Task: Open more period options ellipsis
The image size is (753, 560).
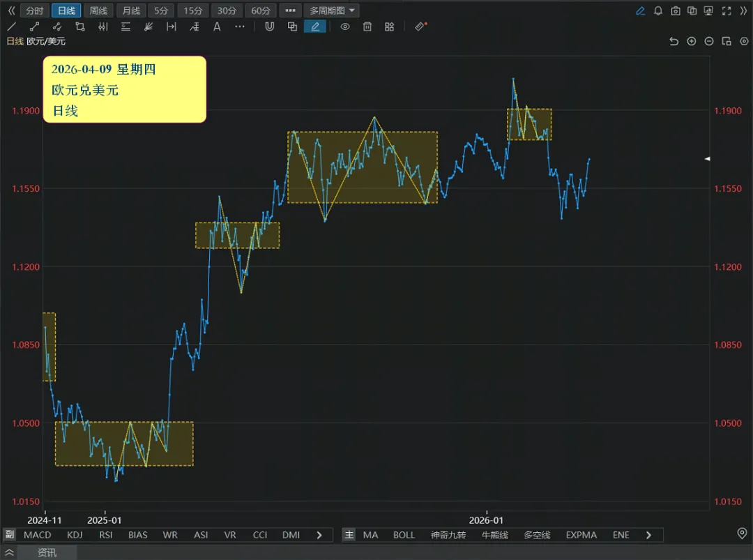Action: click(x=291, y=10)
